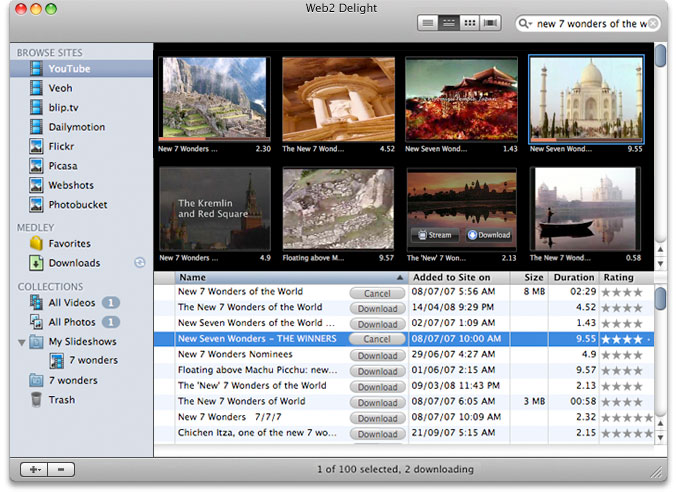Download New 7 Wonders Nominees video
The image size is (676, 492).
coord(377,355)
